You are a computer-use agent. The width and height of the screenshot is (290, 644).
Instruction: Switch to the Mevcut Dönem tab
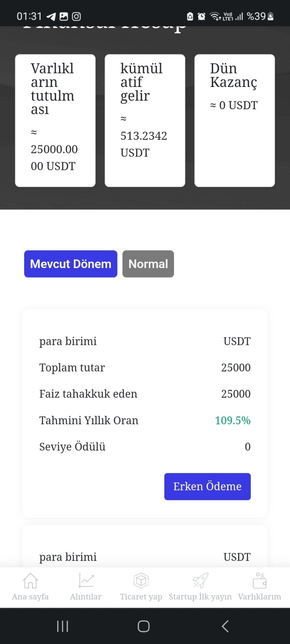pyautogui.click(x=71, y=264)
